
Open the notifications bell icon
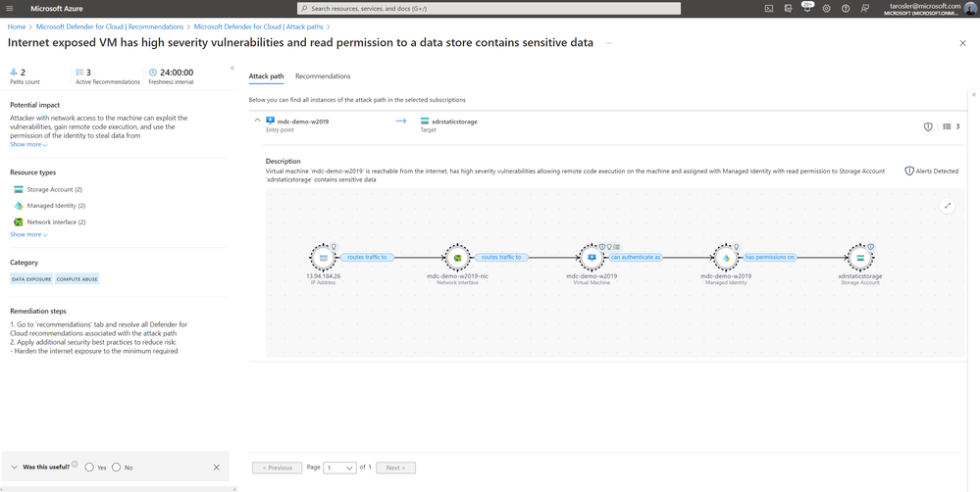point(807,9)
